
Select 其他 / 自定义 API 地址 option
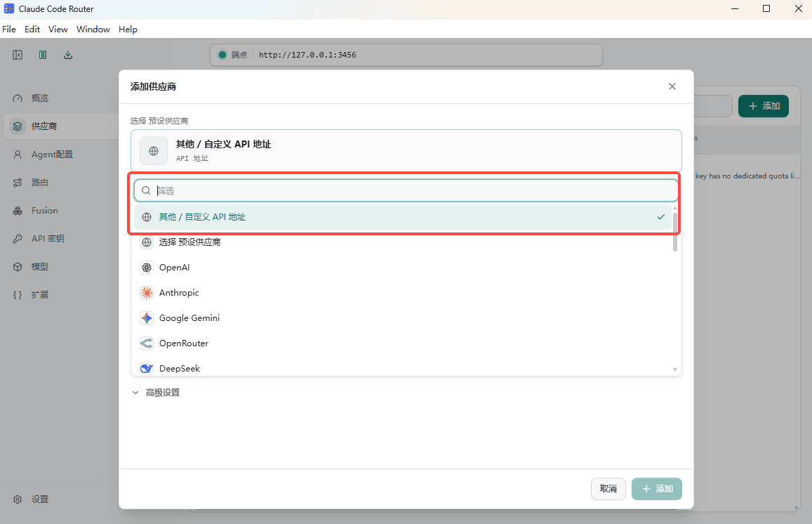pyautogui.click(x=403, y=217)
